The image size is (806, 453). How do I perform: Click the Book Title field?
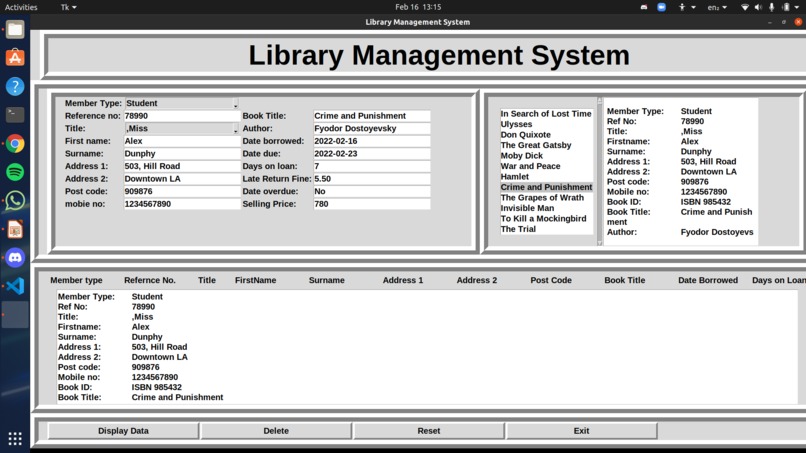[x=372, y=116]
